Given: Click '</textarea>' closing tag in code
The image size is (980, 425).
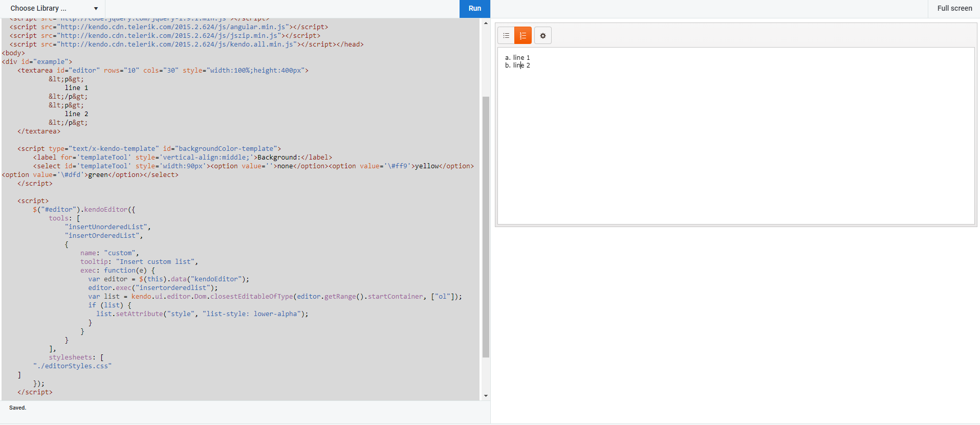Looking at the screenshot, I should click(x=39, y=131).
